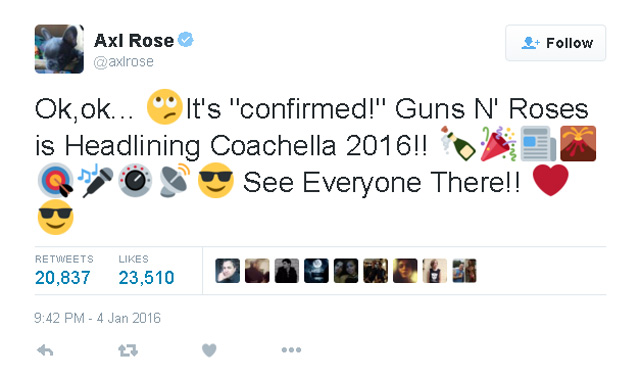Open Axl Rose's dog profile picture
The height and width of the screenshot is (377, 640).
tap(59, 49)
